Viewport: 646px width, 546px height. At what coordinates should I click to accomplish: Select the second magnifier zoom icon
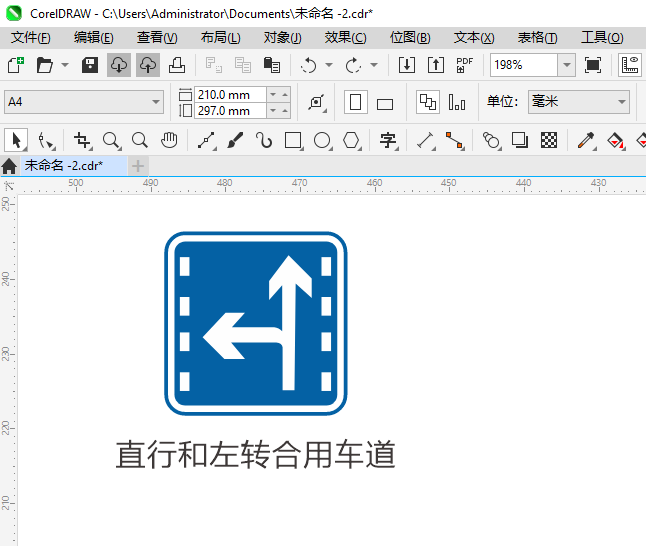(140, 141)
